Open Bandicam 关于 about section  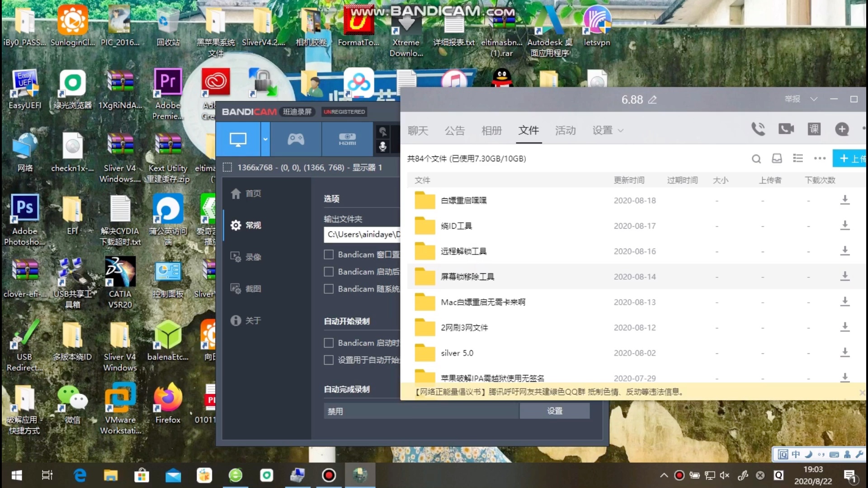tap(246, 320)
